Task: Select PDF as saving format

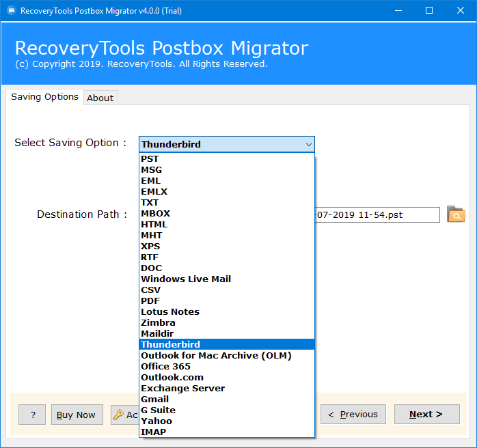Action: point(150,301)
